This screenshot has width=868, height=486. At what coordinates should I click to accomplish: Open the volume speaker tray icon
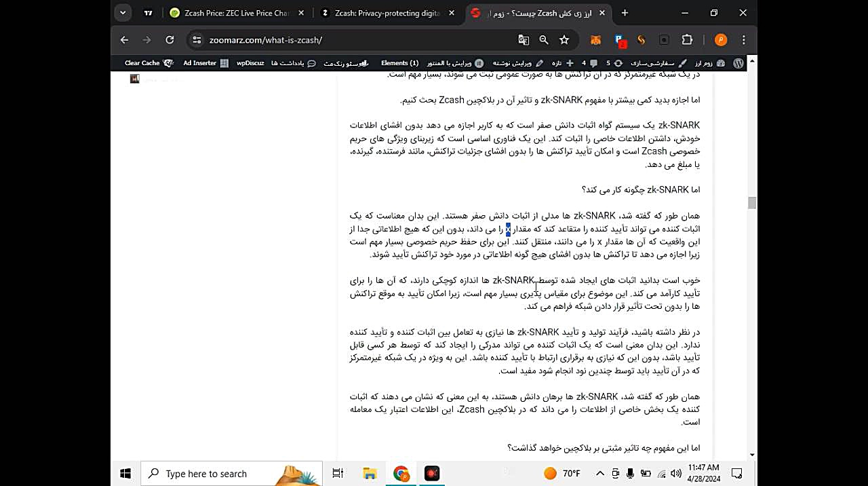tap(675, 474)
